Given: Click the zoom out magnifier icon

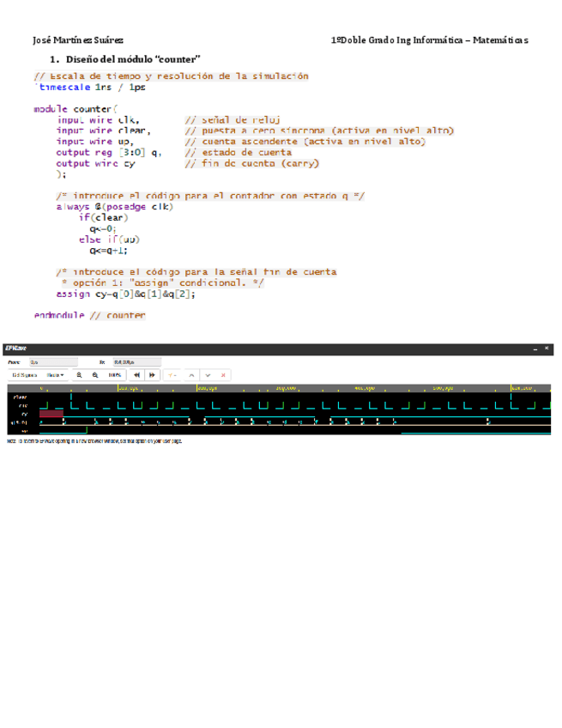Looking at the screenshot, I should (94, 375).
